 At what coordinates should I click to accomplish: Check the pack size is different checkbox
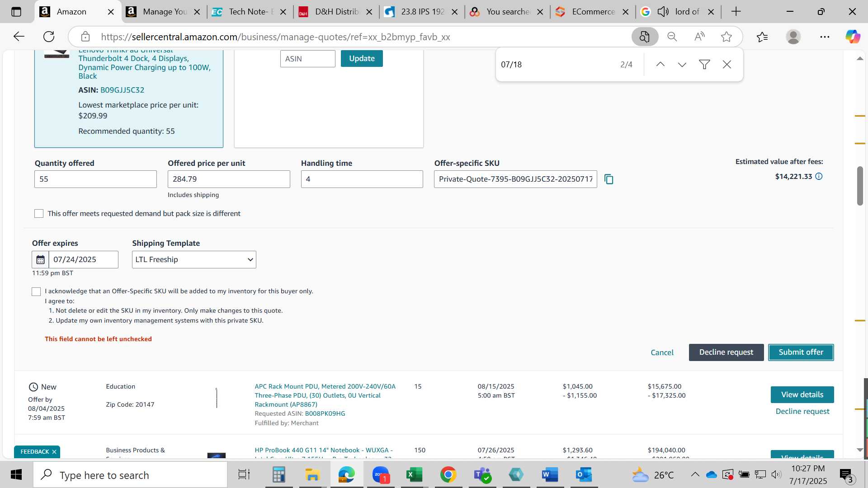pyautogui.click(x=39, y=214)
